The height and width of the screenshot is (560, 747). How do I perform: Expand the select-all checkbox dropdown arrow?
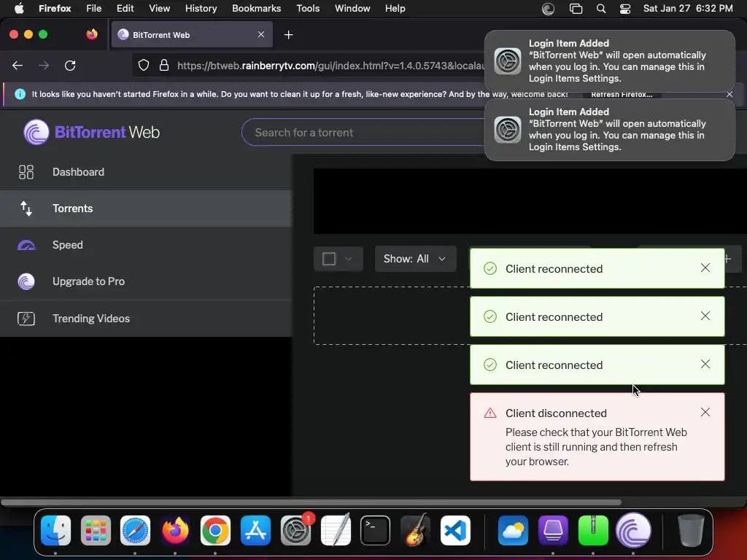pyautogui.click(x=349, y=259)
